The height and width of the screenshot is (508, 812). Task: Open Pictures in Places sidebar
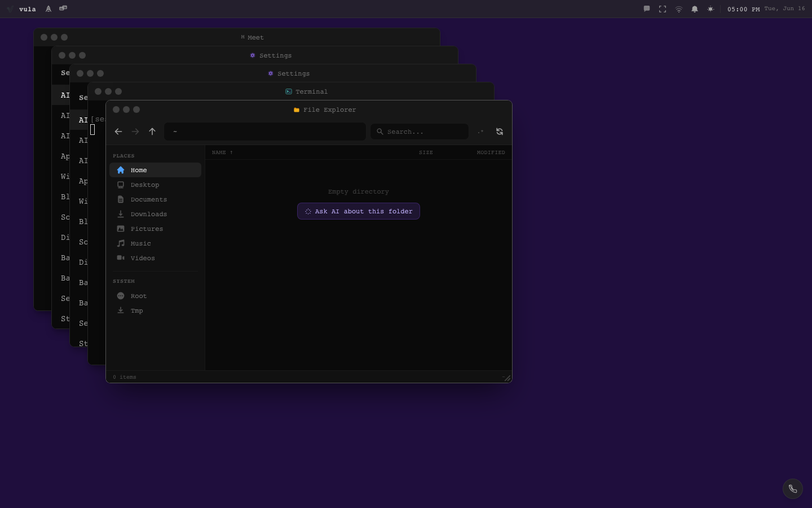(x=155, y=229)
